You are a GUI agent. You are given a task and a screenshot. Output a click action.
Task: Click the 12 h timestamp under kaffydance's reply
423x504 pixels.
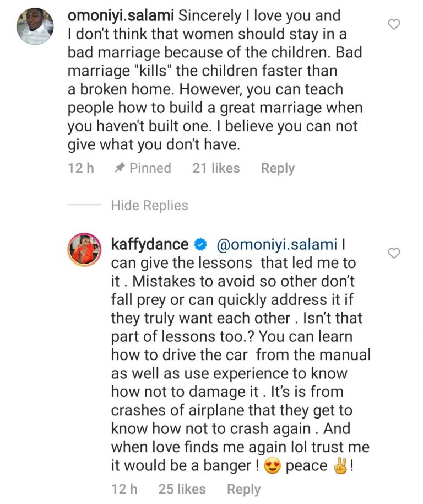tap(124, 489)
